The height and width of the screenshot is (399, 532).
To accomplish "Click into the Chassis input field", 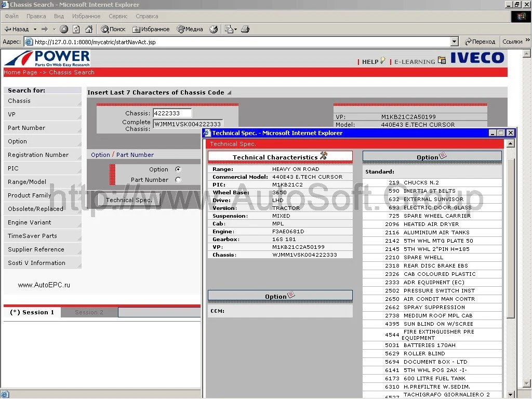I will pyautogui.click(x=172, y=113).
